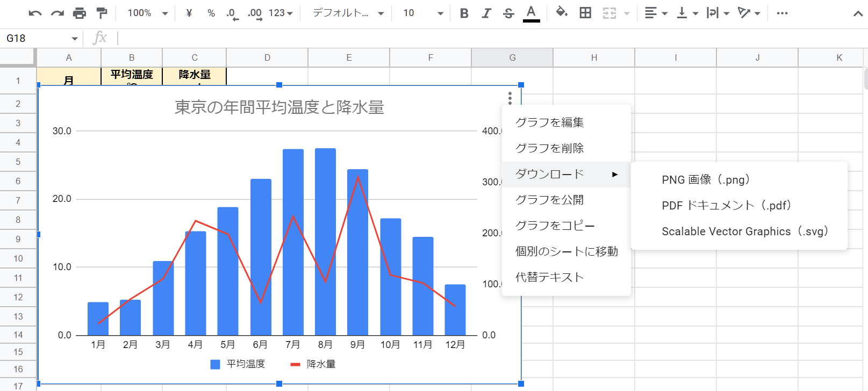
Task: Choose 個別のシートに移動 from the menu
Action: 566,251
